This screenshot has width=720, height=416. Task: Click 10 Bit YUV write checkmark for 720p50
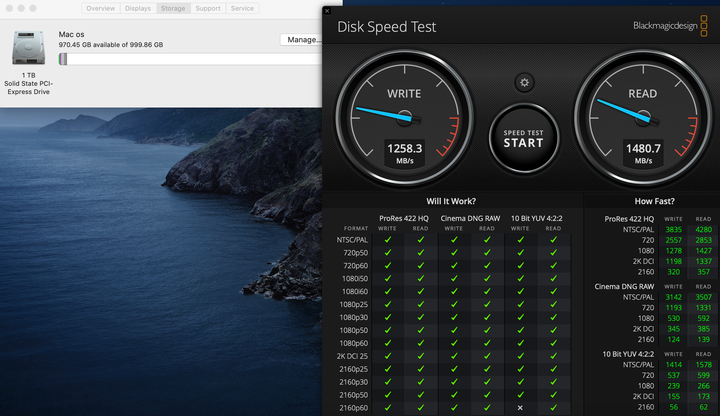[x=520, y=253]
